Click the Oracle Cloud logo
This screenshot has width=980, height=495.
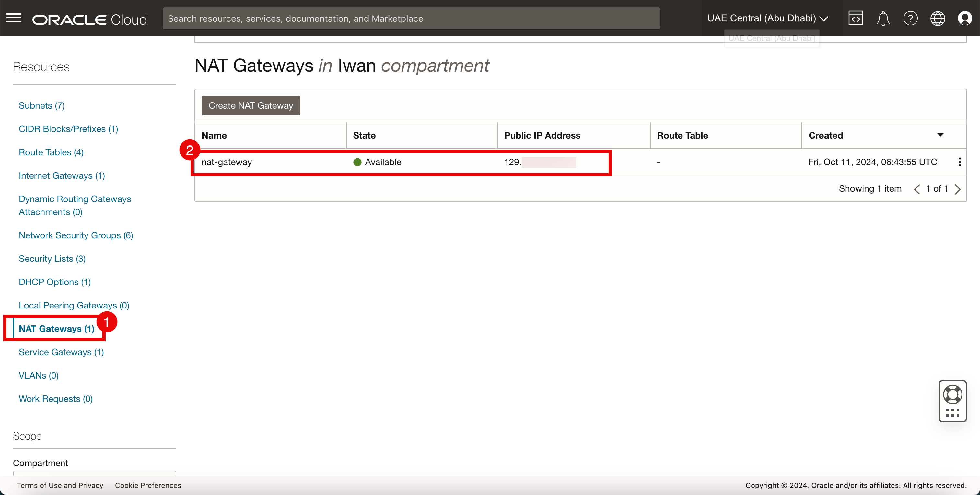[89, 19]
